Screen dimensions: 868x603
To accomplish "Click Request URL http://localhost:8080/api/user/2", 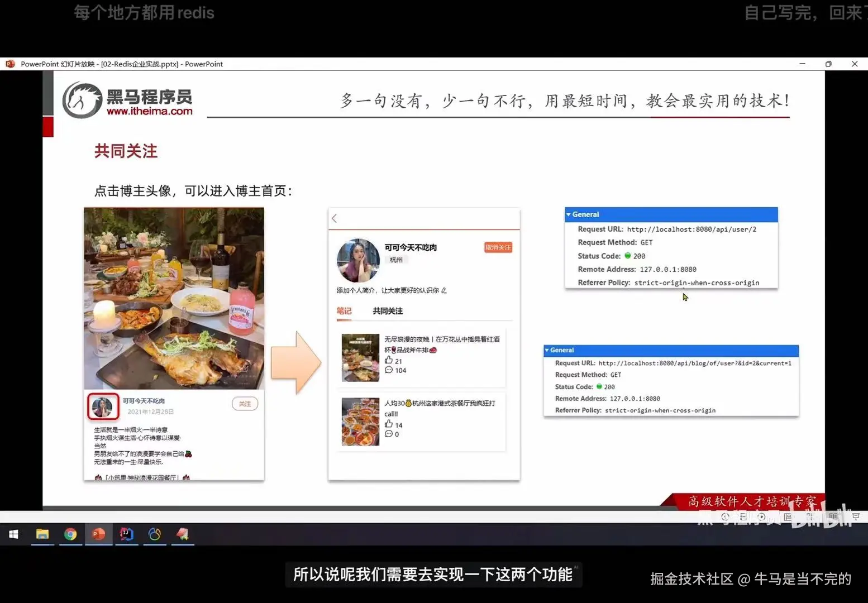I will (667, 229).
